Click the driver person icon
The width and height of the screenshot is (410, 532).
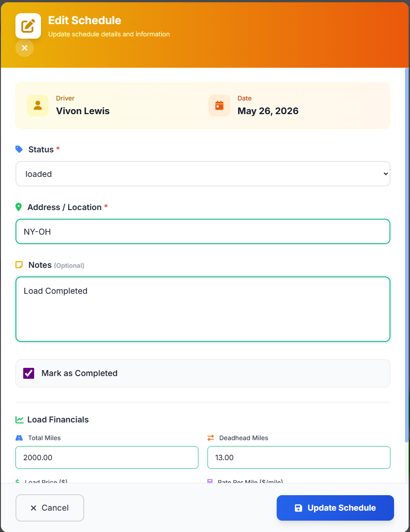click(x=38, y=105)
